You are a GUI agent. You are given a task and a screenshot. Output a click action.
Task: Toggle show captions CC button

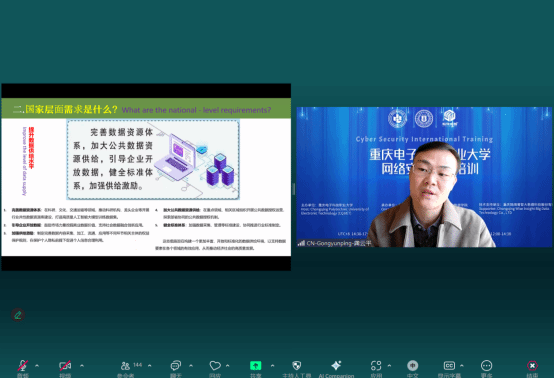(449, 368)
